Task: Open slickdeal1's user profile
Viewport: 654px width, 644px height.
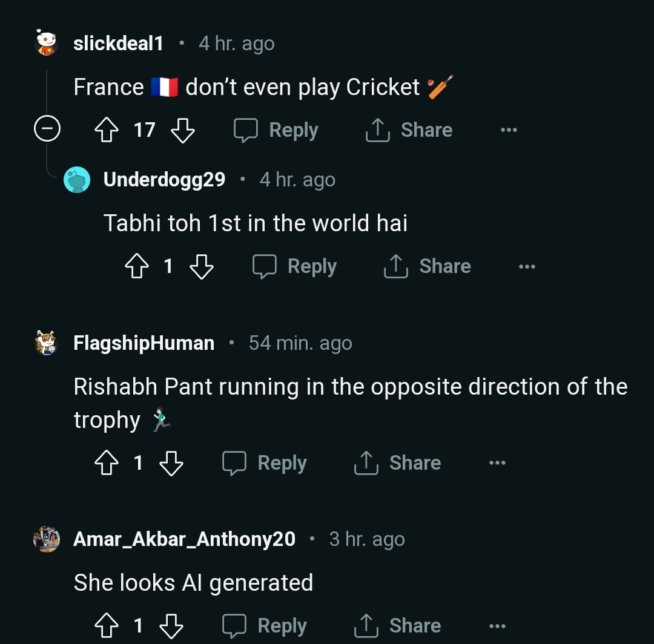Action: (x=118, y=44)
